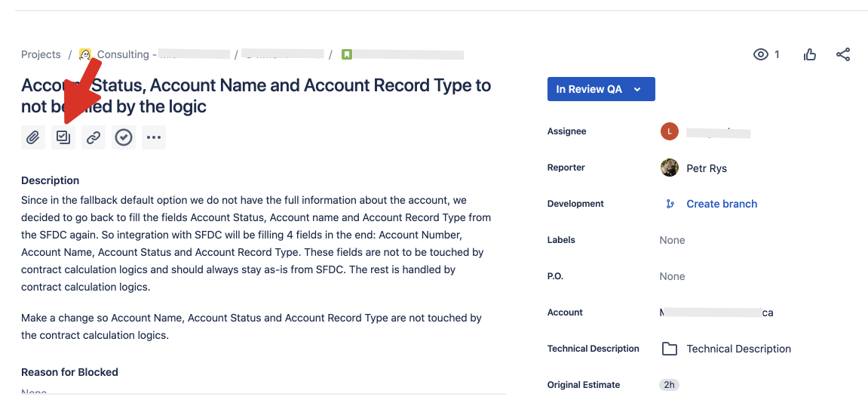Click the green story issue type icon
The width and height of the screenshot is (868, 400).
click(347, 54)
